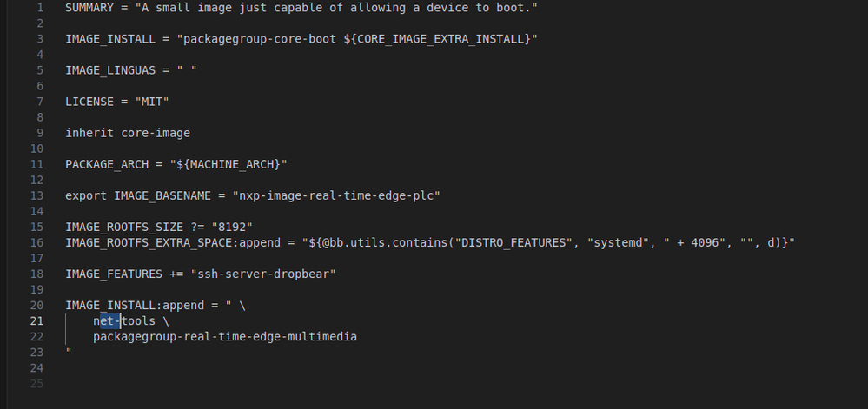The height and width of the screenshot is (409, 868).
Task: Click the 'export' keyword
Action: [x=86, y=195]
